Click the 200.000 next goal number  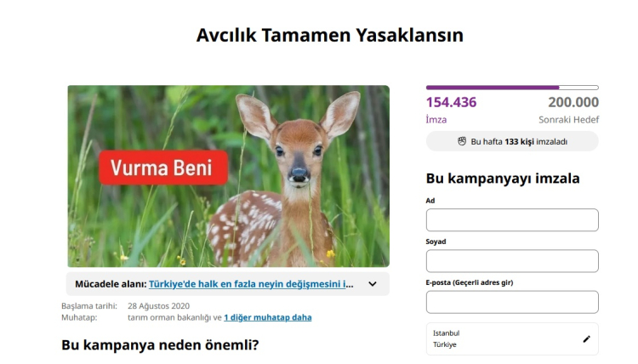[573, 102]
